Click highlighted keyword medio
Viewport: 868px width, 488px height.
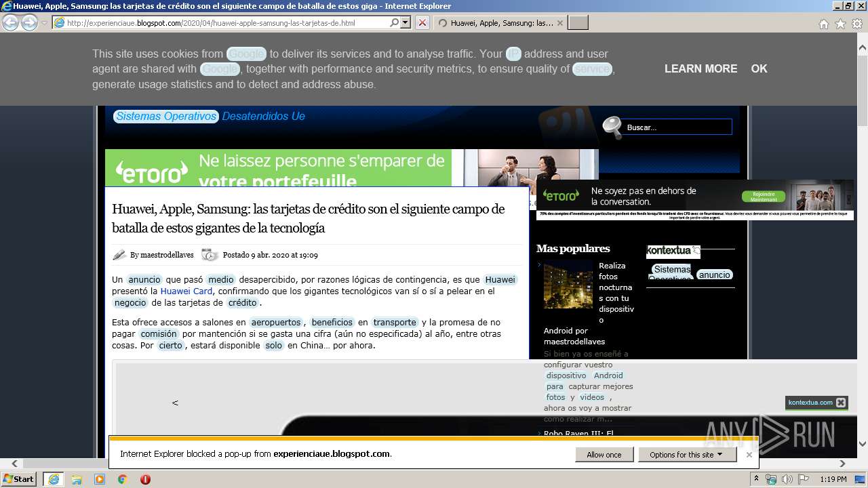click(221, 279)
